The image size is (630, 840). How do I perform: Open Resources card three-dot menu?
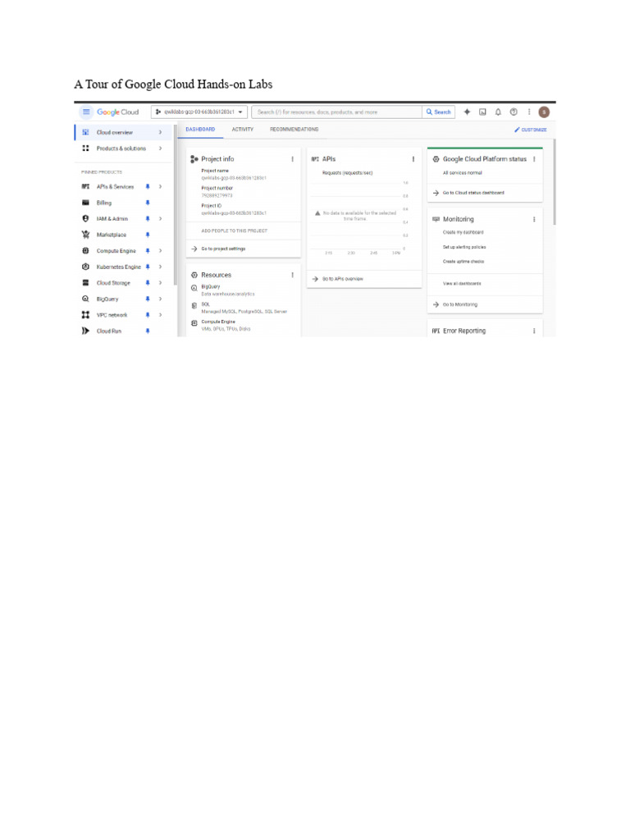point(293,275)
